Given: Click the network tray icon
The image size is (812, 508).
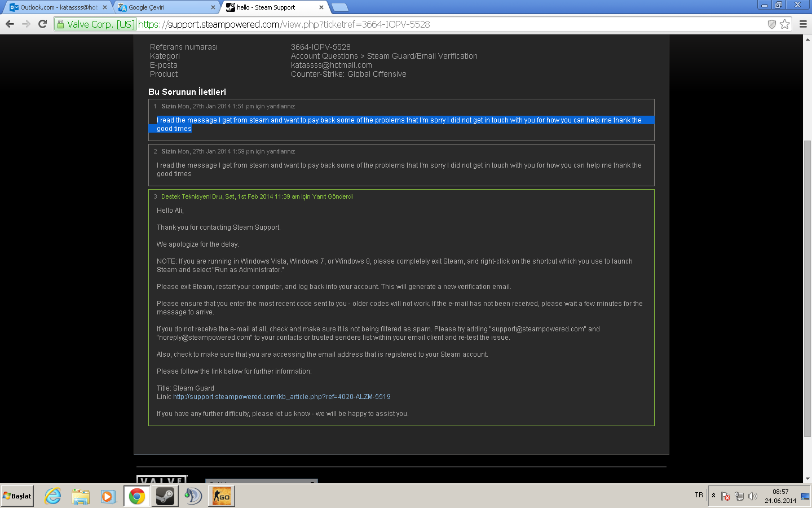Looking at the screenshot, I should (739, 496).
